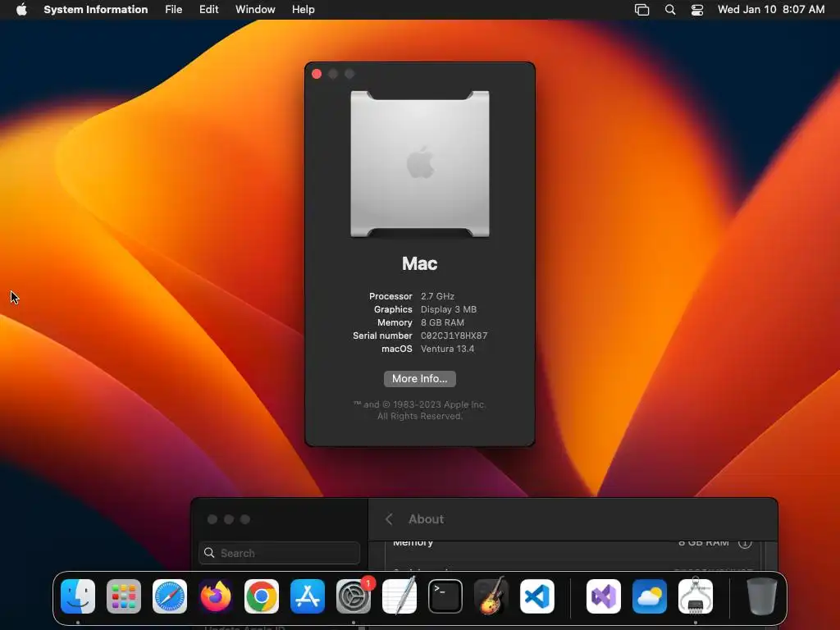Open Spotlight search in menu bar
The image size is (840, 630).
[x=670, y=10]
